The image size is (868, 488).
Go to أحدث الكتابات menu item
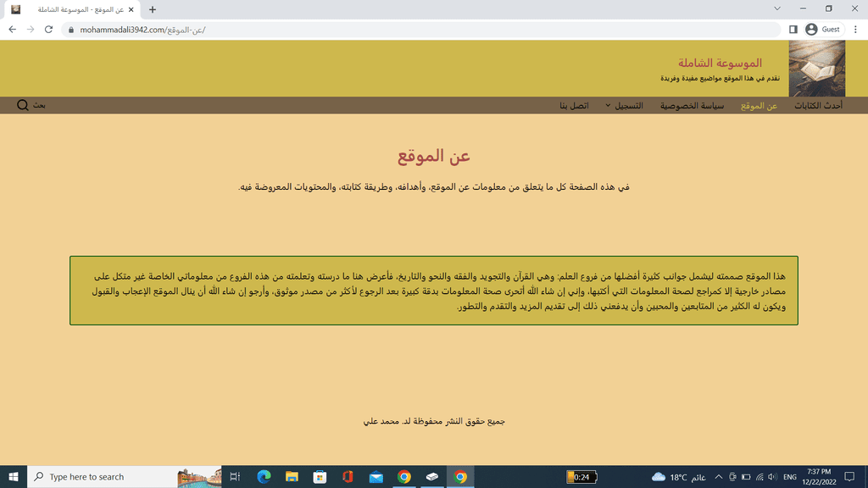tap(818, 105)
